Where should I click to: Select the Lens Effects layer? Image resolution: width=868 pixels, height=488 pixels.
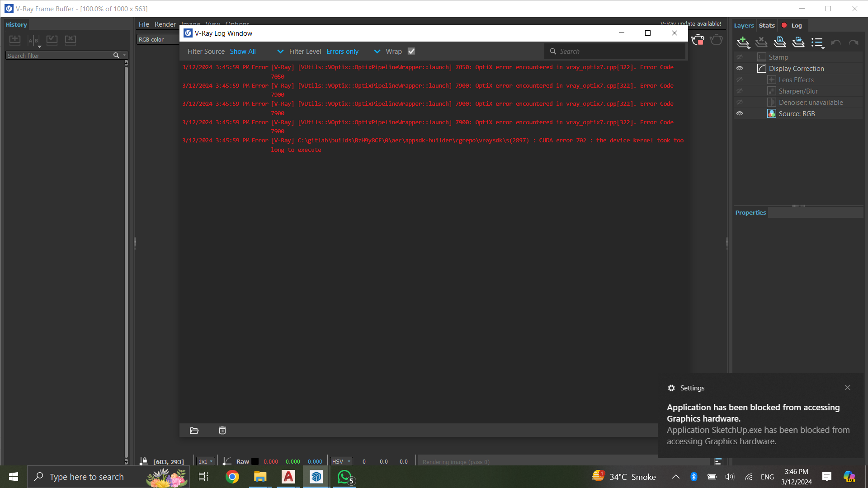point(796,80)
